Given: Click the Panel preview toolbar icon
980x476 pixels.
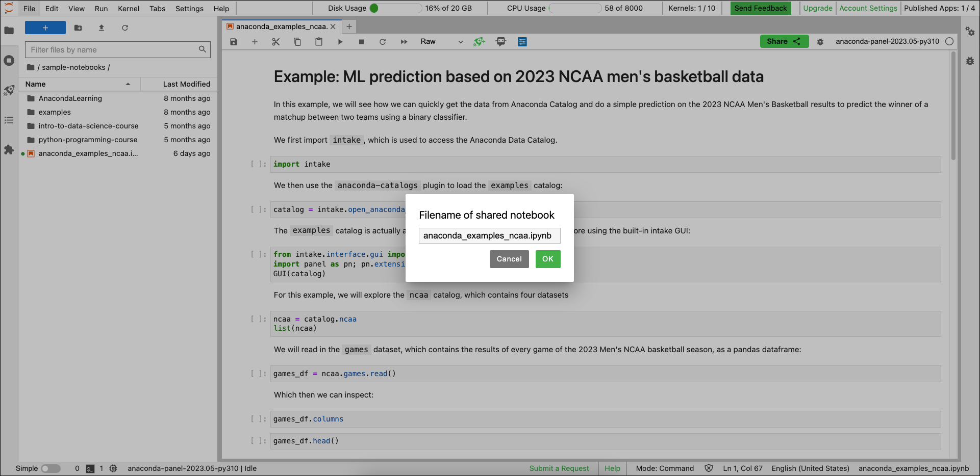Looking at the screenshot, I should click(501, 42).
